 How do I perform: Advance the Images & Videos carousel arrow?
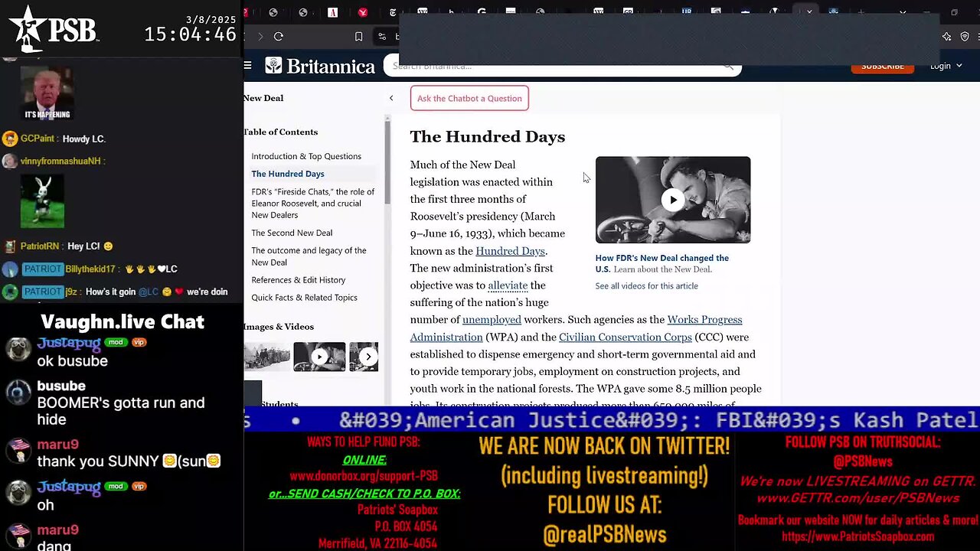(x=368, y=357)
